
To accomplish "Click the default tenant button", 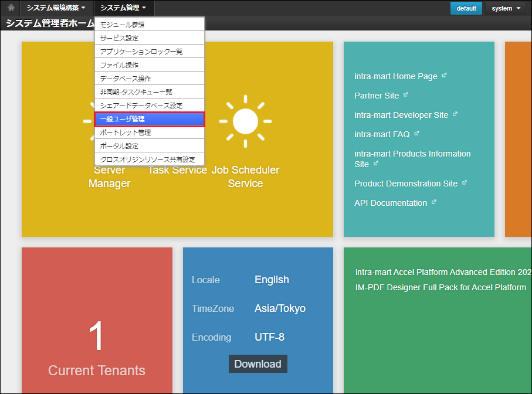I will point(466,8).
